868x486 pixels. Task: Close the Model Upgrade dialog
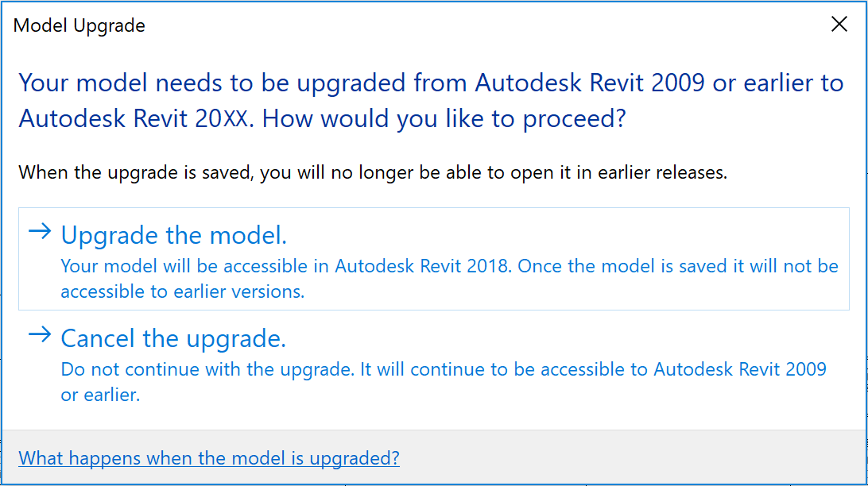pos(839,24)
